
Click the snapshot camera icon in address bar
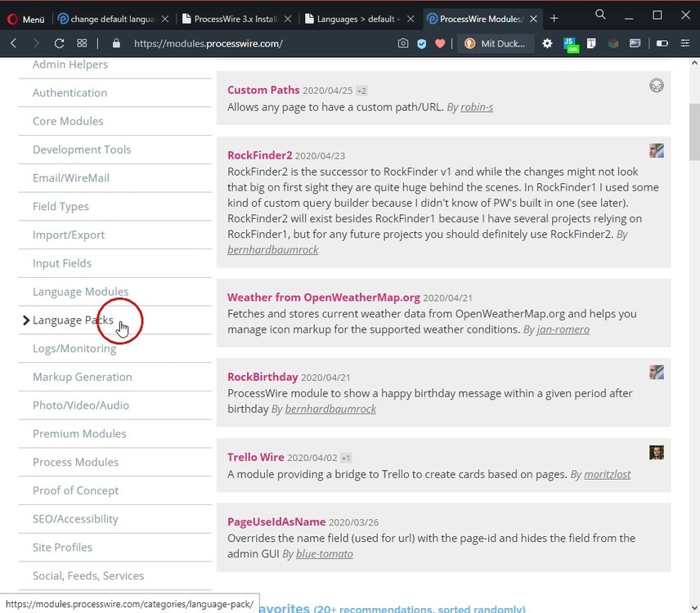403,43
